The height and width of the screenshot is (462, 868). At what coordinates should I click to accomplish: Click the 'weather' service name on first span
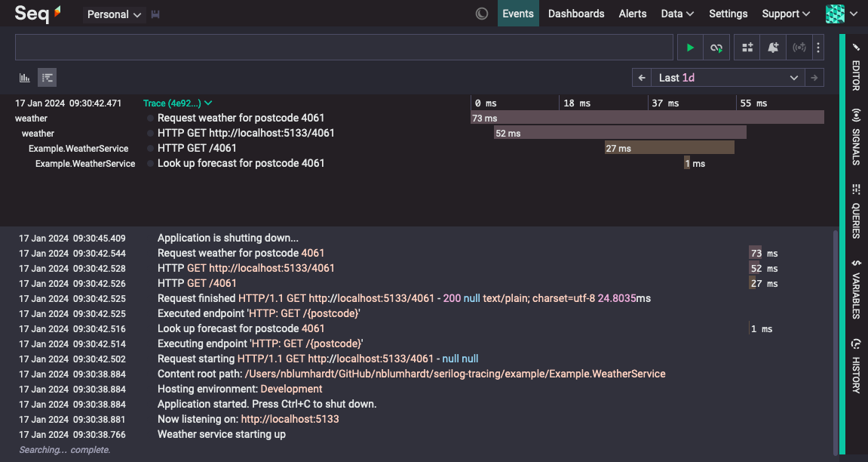click(x=31, y=118)
